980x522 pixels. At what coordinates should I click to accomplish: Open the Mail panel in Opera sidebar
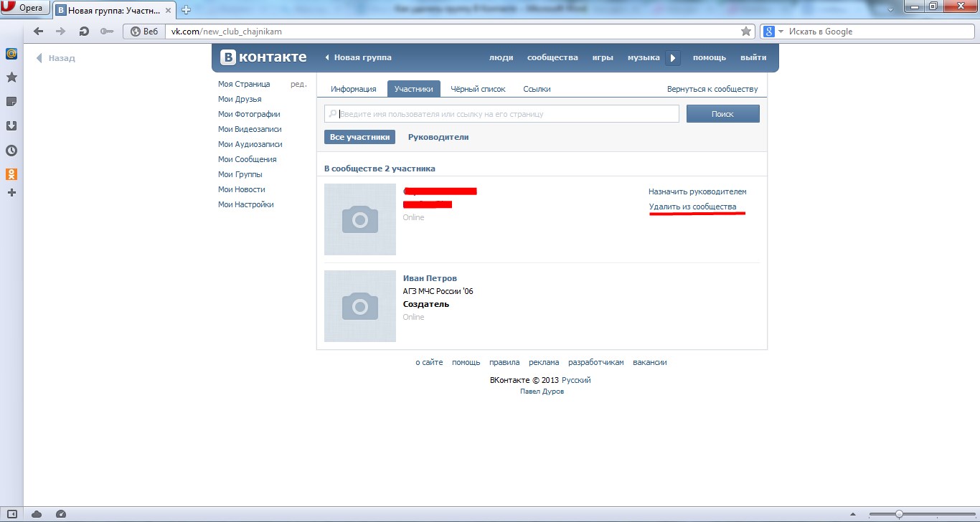(x=11, y=54)
